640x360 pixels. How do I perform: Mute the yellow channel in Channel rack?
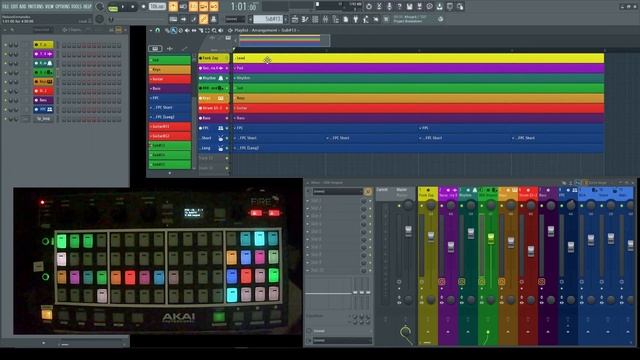pos(6,44)
